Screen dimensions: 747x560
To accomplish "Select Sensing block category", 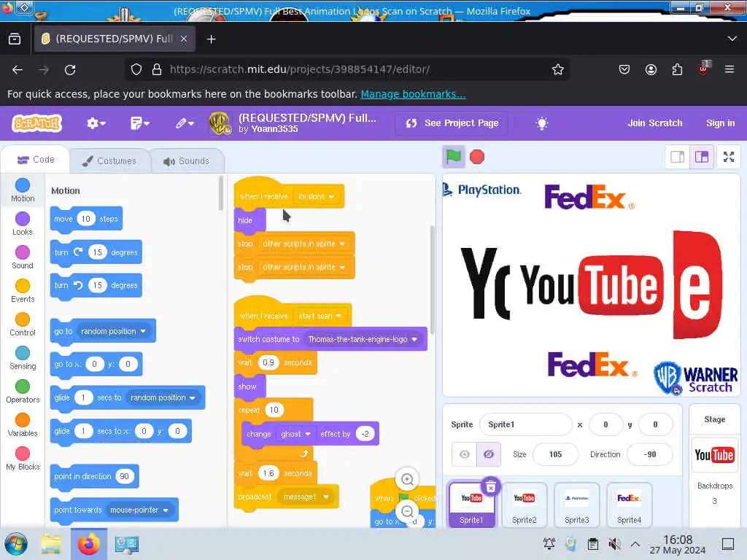I will tap(23, 358).
